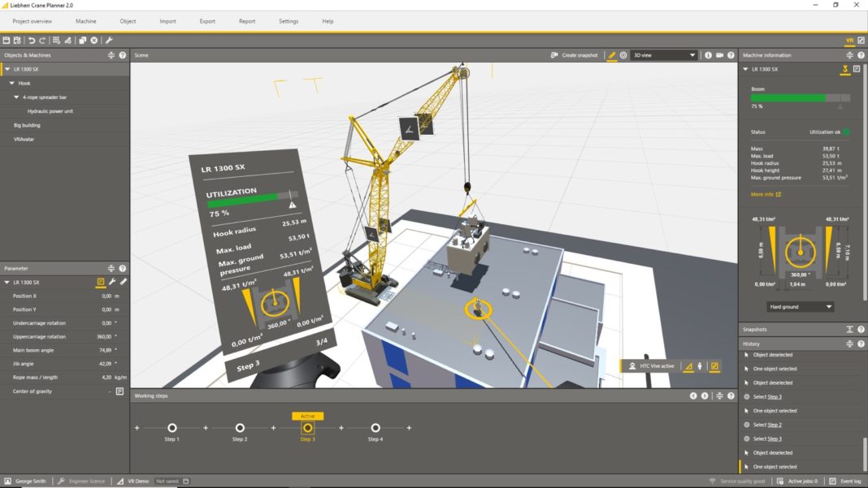Toggle HTC Vive active indicator in the scene
The width and height of the screenshot is (868, 488).
point(656,366)
